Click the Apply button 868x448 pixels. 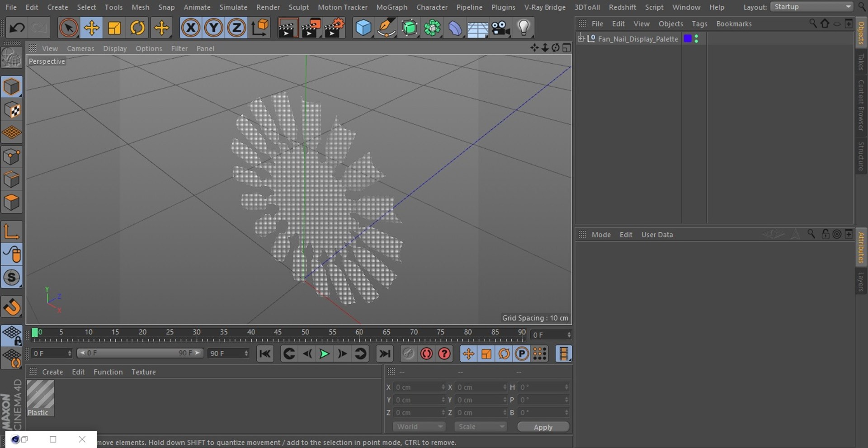[543, 427]
